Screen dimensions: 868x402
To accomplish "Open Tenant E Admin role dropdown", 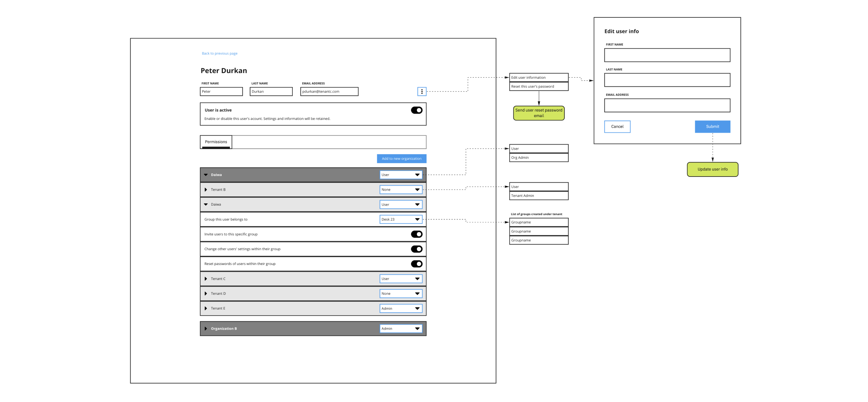I will (401, 308).
